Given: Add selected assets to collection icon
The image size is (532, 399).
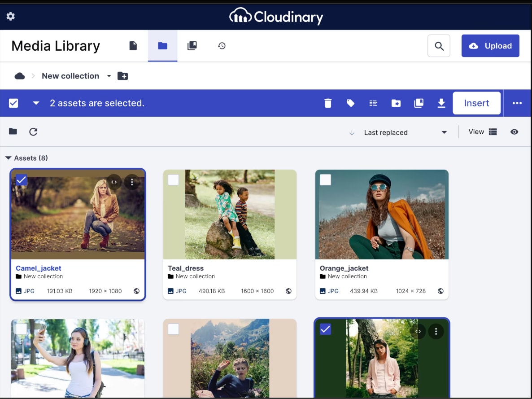Looking at the screenshot, I should (x=419, y=103).
